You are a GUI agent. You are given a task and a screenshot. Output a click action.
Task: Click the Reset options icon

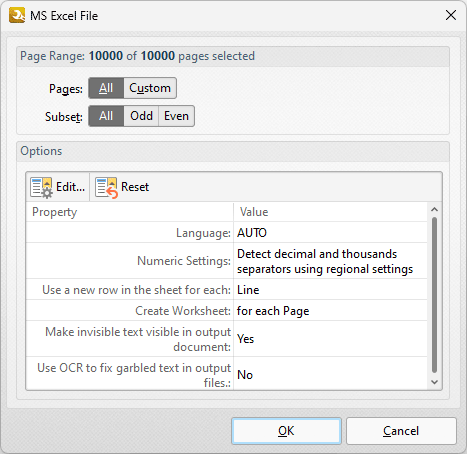tap(106, 187)
